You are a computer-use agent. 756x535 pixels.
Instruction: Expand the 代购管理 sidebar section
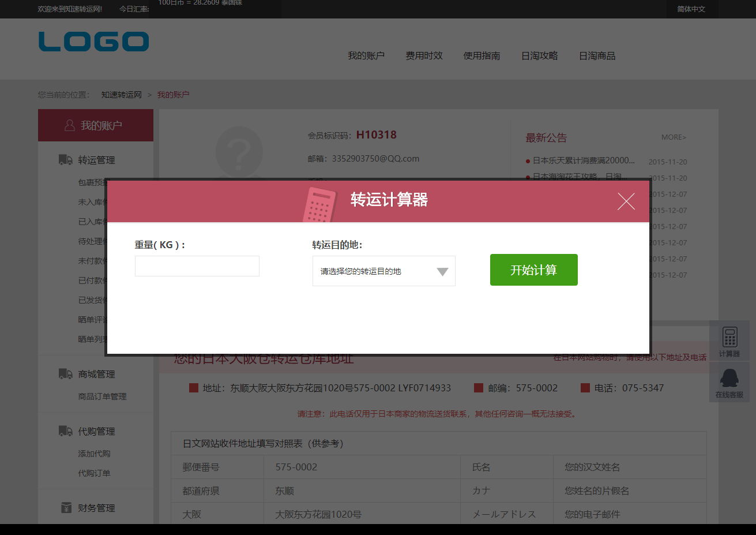(x=96, y=431)
